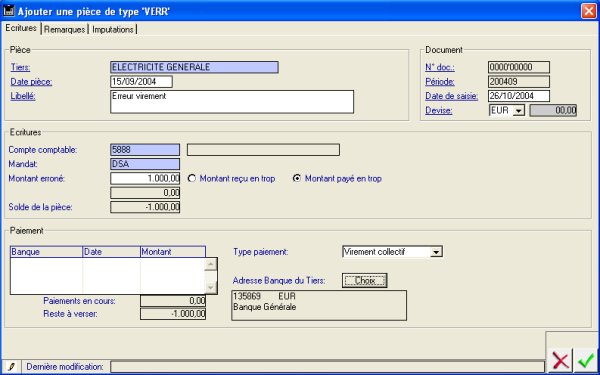Screen dimensions: 600x375
Task: Click the Devise link label
Action: (439, 111)
